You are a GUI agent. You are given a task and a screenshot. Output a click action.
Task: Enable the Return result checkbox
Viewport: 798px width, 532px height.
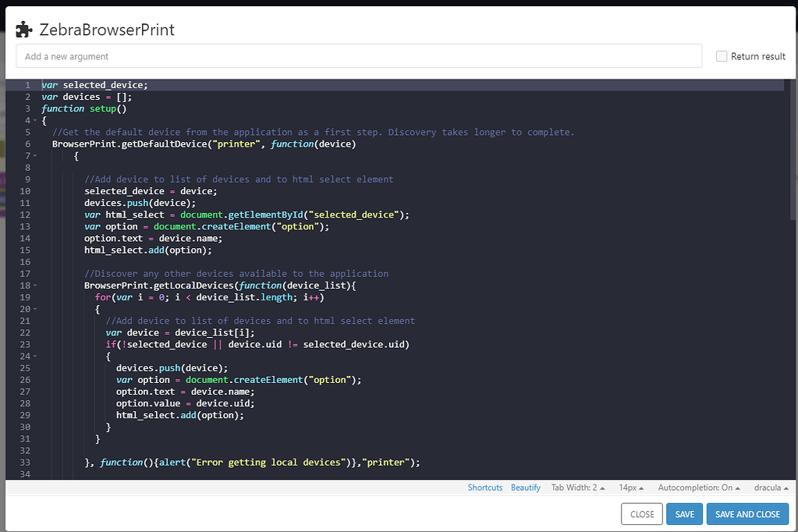pyautogui.click(x=721, y=55)
